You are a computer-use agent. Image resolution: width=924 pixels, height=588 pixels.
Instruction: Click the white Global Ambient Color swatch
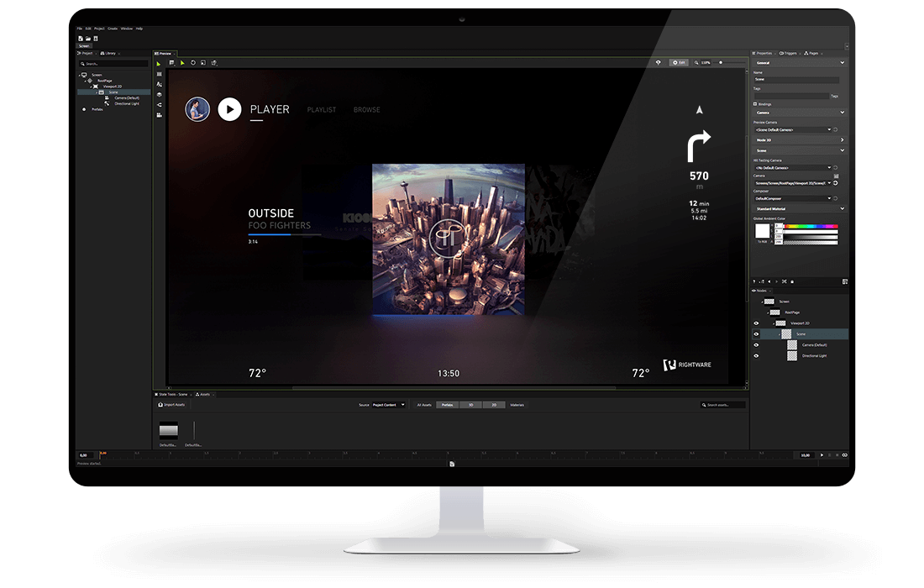point(763,232)
